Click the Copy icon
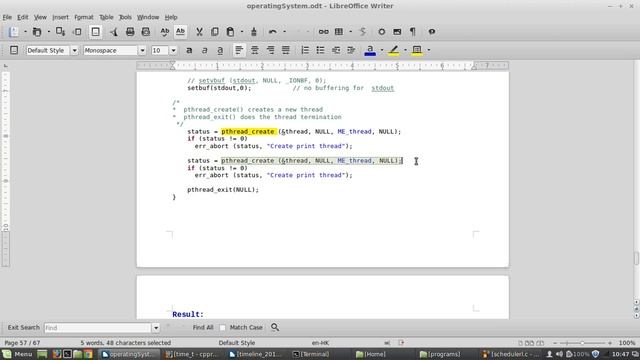Screen dimensions: 640x360 [215, 32]
